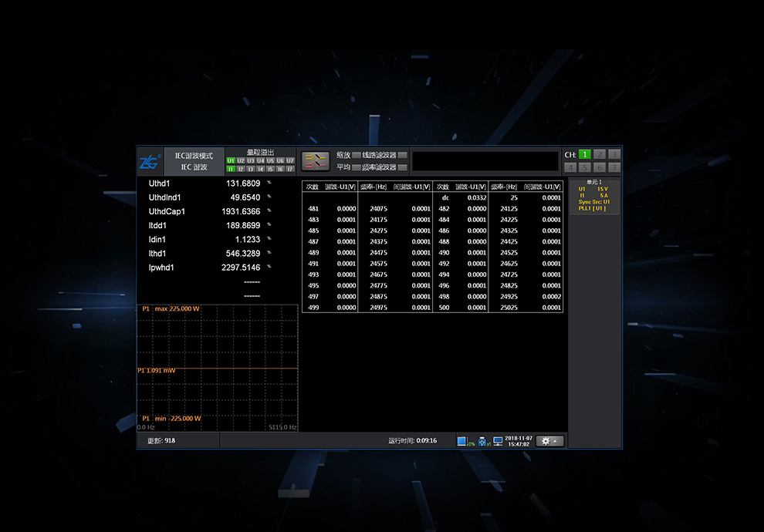Toggle the 缩放 scaling indicator
The height and width of the screenshot is (532, 764).
(356, 155)
